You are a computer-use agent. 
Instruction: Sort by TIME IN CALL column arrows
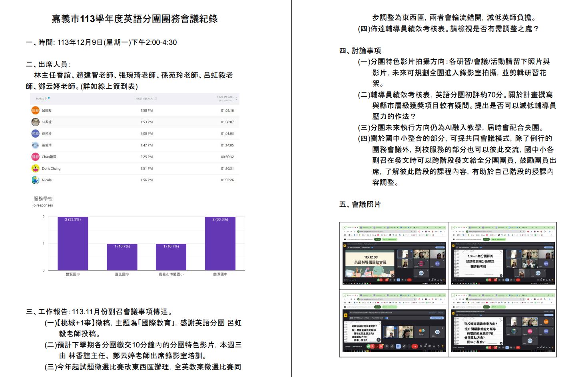click(236, 98)
